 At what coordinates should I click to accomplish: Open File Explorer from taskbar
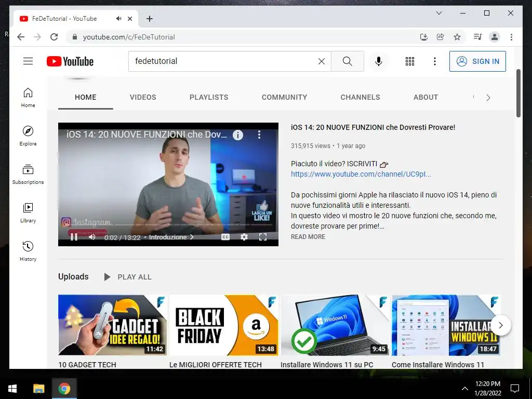[38, 388]
